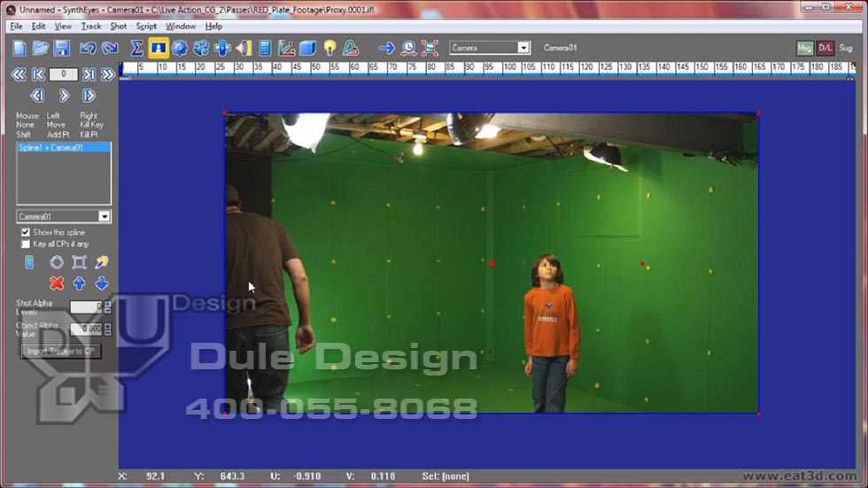Click the Open file folder icon
The width and height of the screenshot is (868, 488).
pyautogui.click(x=41, y=48)
